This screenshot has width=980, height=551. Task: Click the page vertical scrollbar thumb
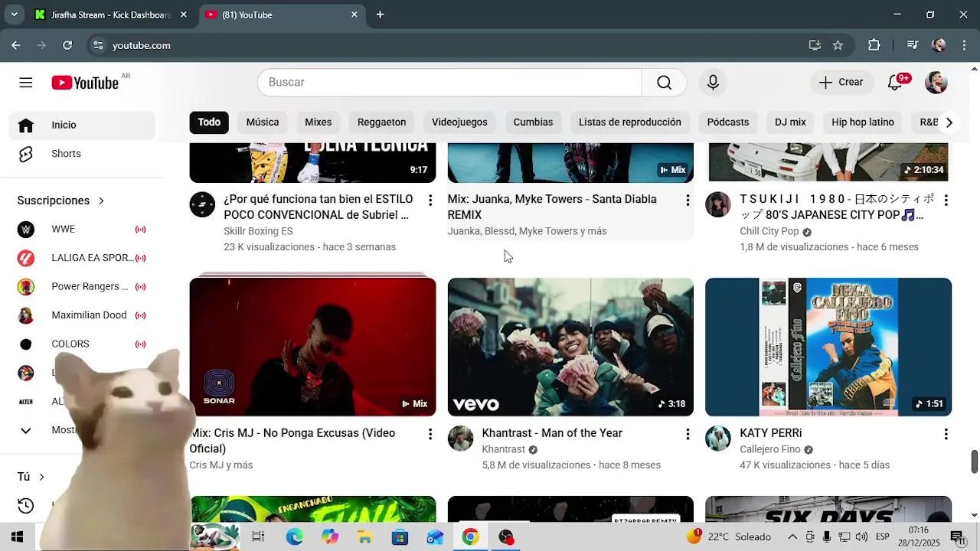(x=975, y=461)
